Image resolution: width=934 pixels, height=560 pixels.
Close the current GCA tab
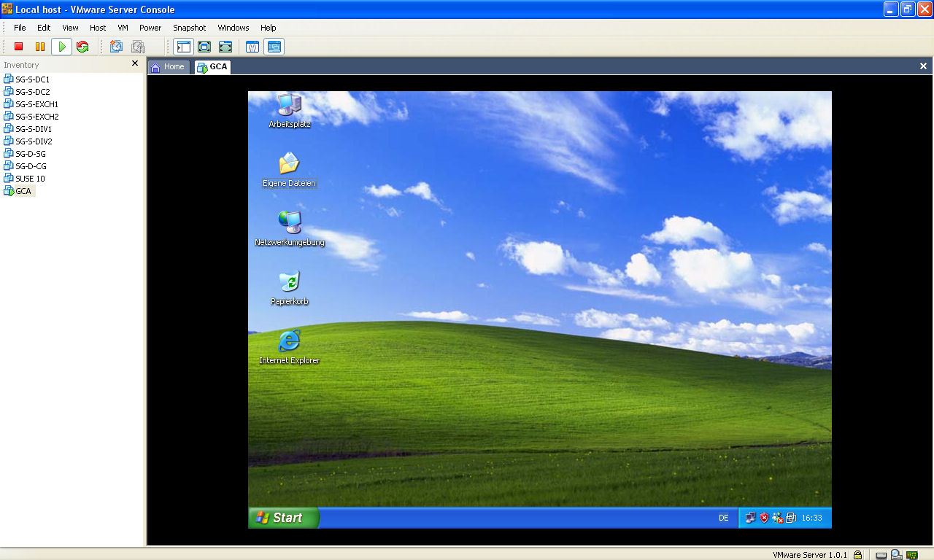(923, 66)
